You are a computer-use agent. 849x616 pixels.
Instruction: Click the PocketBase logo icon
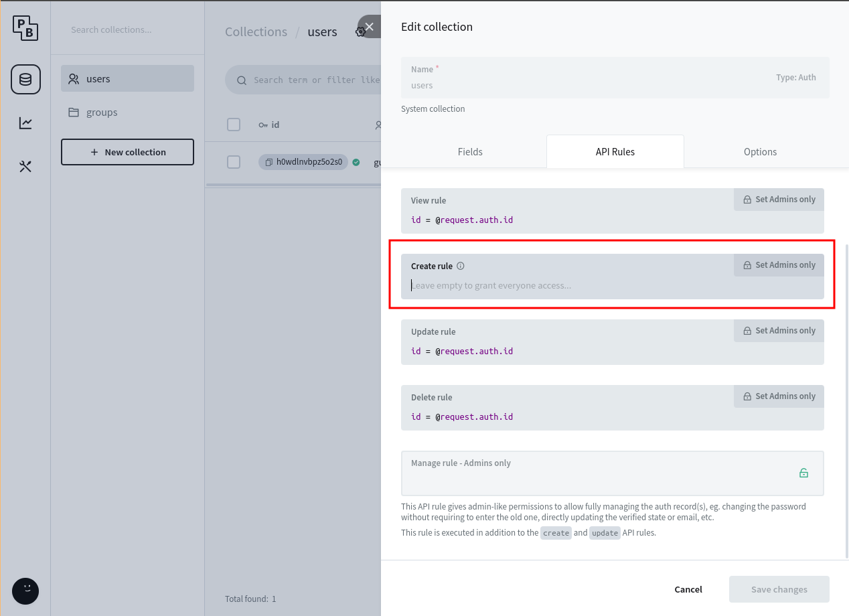(x=25, y=27)
